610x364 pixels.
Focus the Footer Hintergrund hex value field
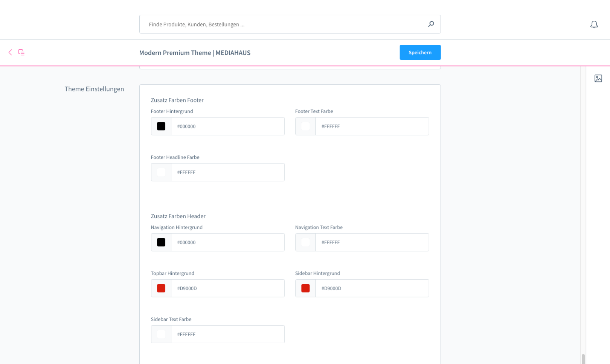click(x=228, y=126)
